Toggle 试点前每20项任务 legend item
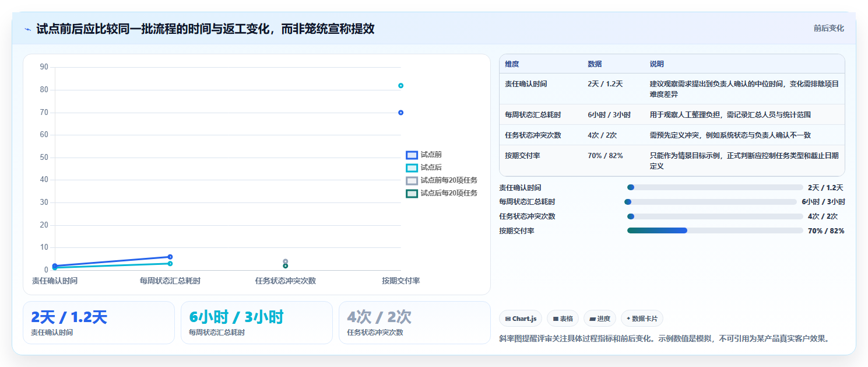 [442, 180]
